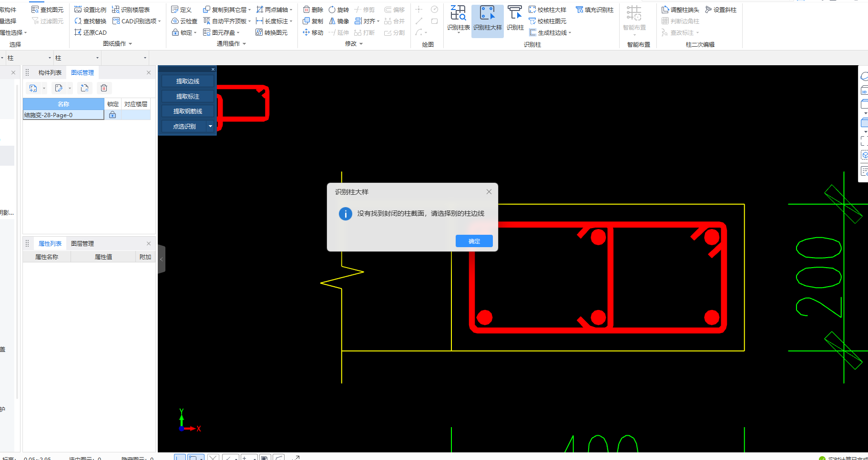Image resolution: width=868 pixels, height=460 pixels.
Task: Click 填充识别柱 fill recognition tool
Action: [x=594, y=10]
